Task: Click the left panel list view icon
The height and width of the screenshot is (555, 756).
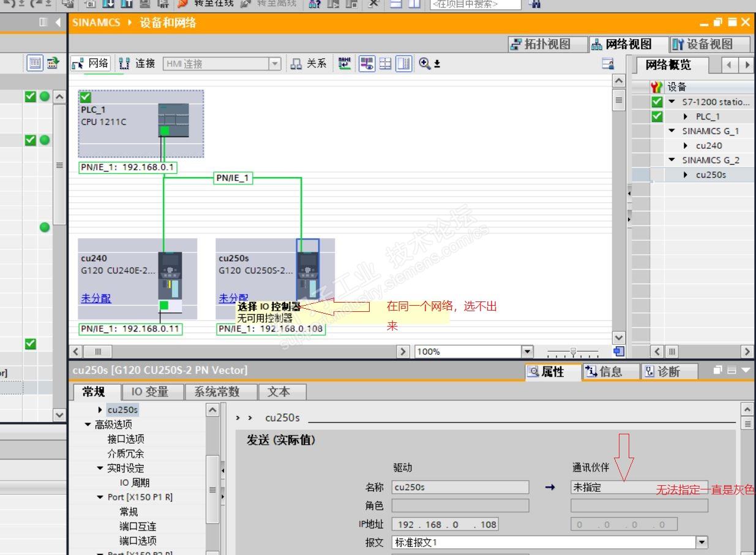Action: (x=35, y=62)
